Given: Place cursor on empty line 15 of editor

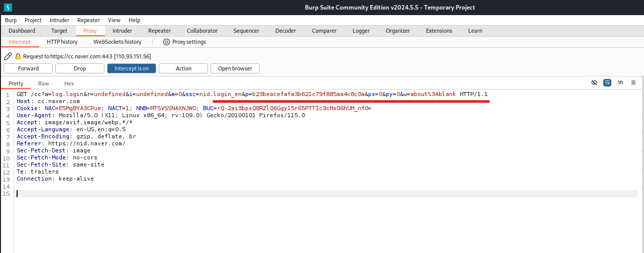Looking at the screenshot, I should [x=327, y=194].
